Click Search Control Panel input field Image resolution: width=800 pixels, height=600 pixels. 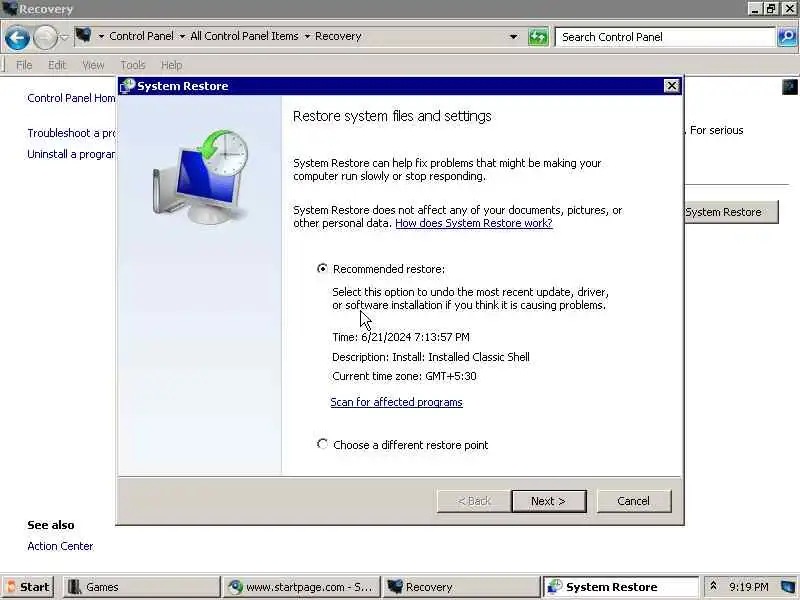click(665, 37)
